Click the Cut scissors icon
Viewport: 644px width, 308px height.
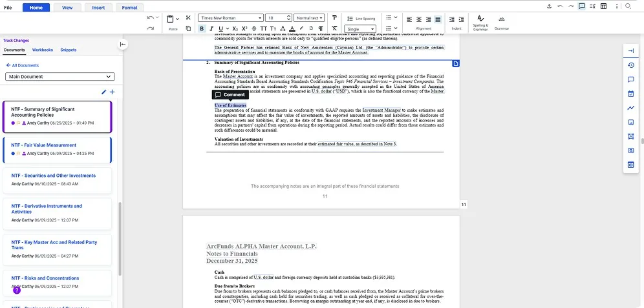[x=188, y=17]
